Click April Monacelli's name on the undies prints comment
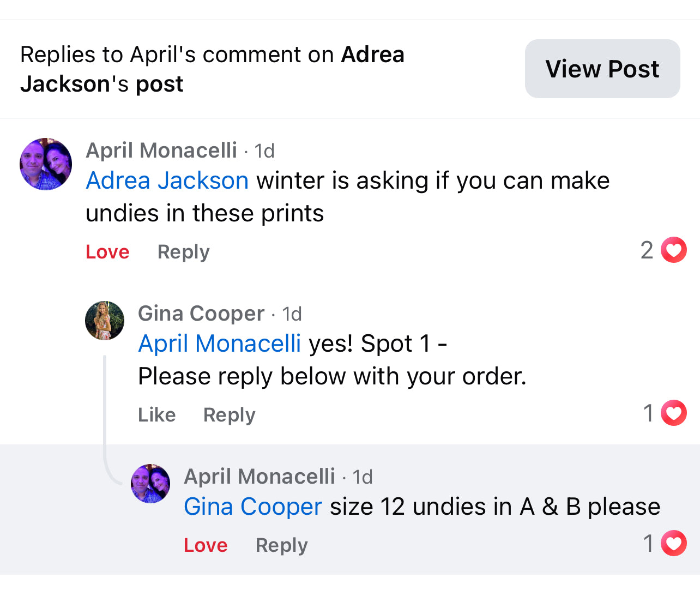Screen dimensions: 700x596 click(x=161, y=150)
